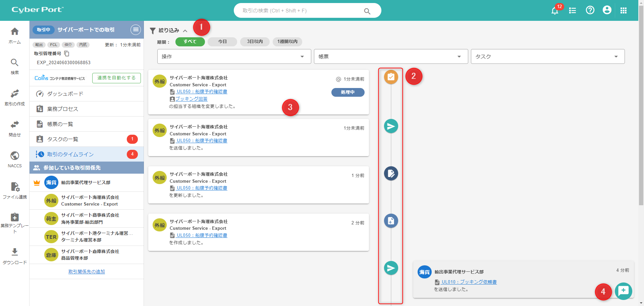Click the add comment floating button
Image resolution: width=644 pixels, height=306 pixels.
pos(623,291)
